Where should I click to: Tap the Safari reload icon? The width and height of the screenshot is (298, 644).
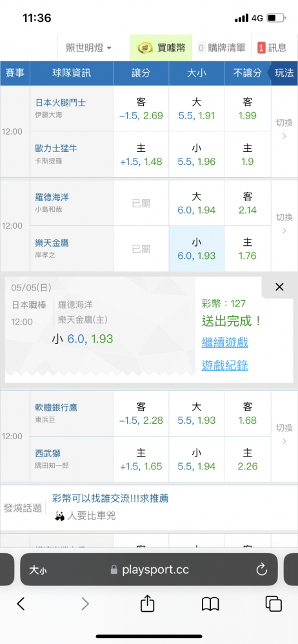261,569
